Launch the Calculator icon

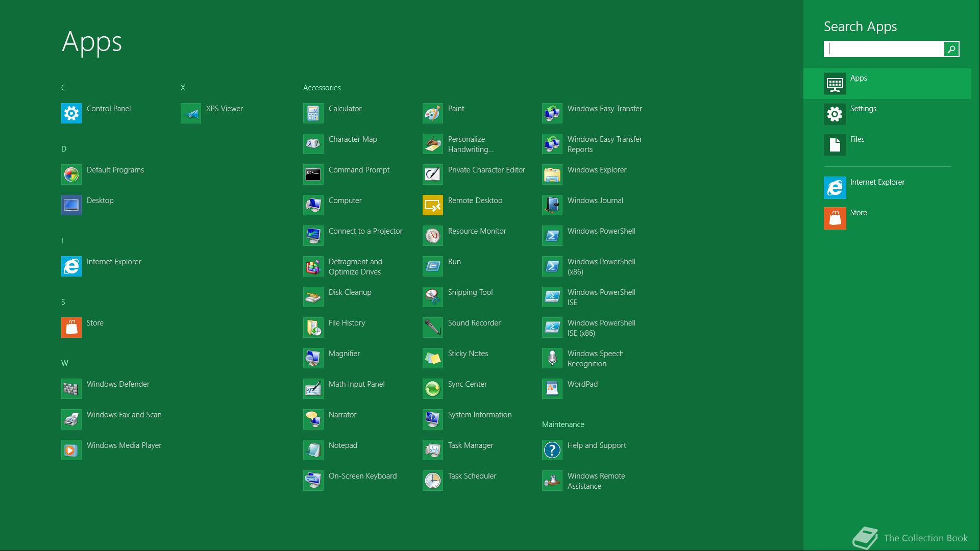coord(313,113)
